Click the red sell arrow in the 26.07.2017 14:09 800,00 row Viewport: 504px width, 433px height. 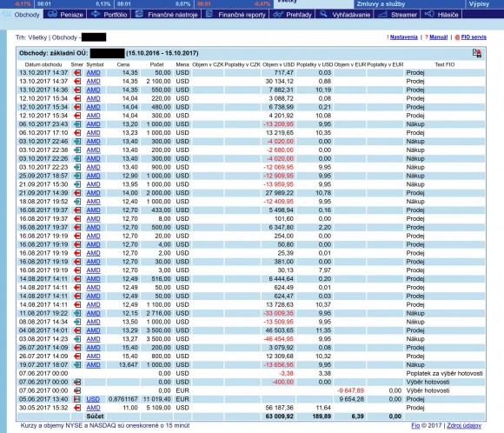point(77,356)
